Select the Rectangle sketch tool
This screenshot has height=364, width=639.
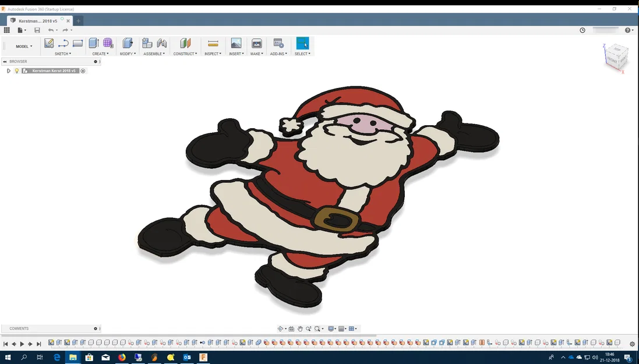click(77, 43)
